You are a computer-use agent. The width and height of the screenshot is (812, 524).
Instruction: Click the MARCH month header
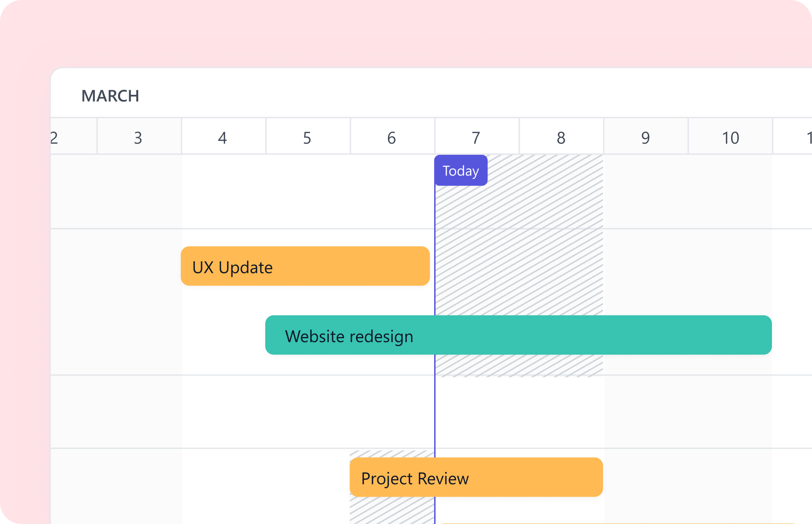110,96
